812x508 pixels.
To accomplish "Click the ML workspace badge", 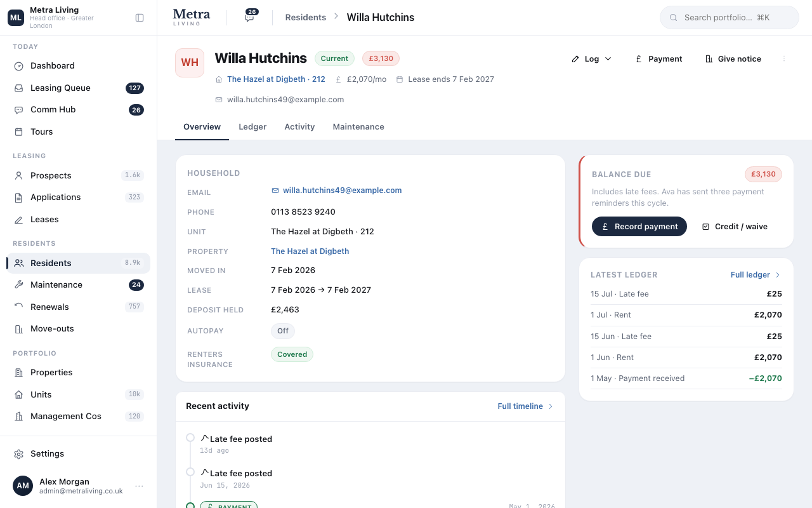I will [x=16, y=18].
